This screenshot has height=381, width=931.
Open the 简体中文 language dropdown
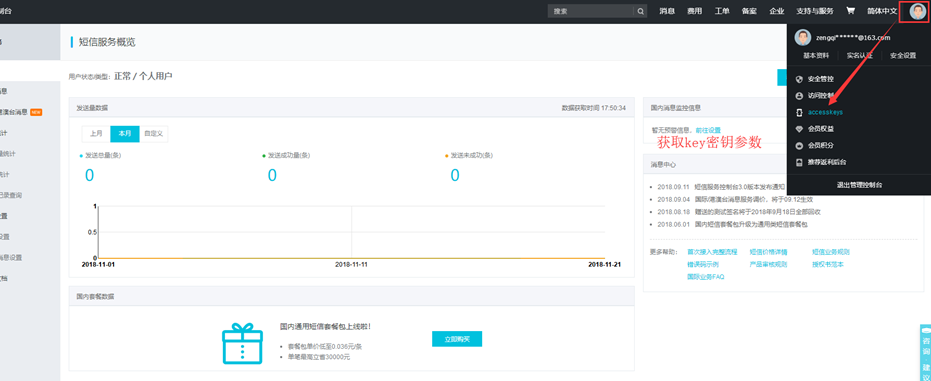tap(882, 11)
